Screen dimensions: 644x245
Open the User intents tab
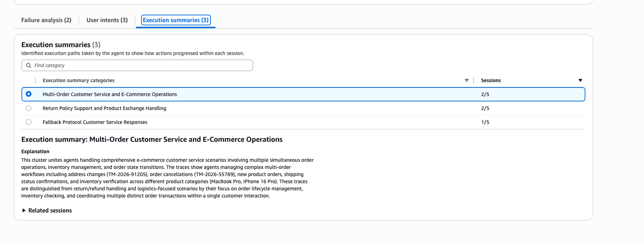coord(107,20)
